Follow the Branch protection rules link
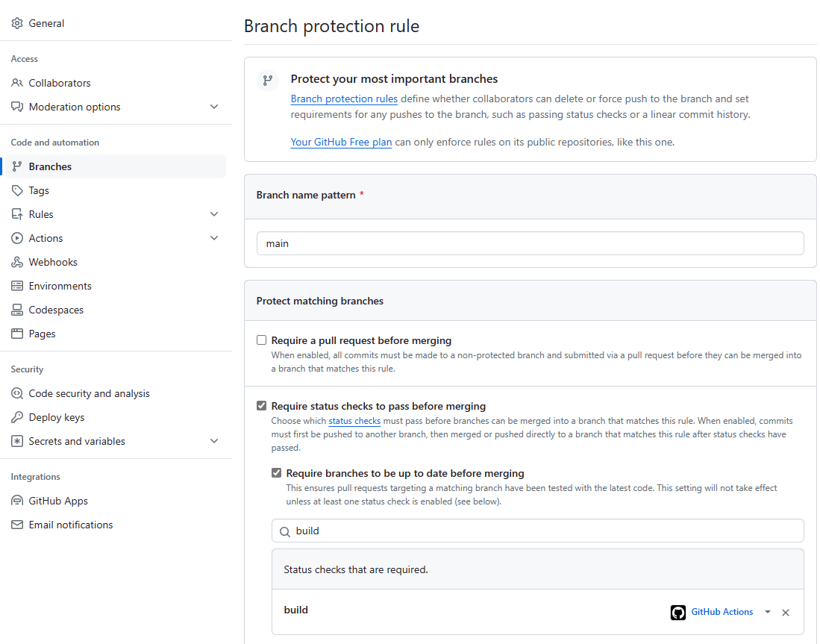The image size is (820, 644). tap(344, 99)
